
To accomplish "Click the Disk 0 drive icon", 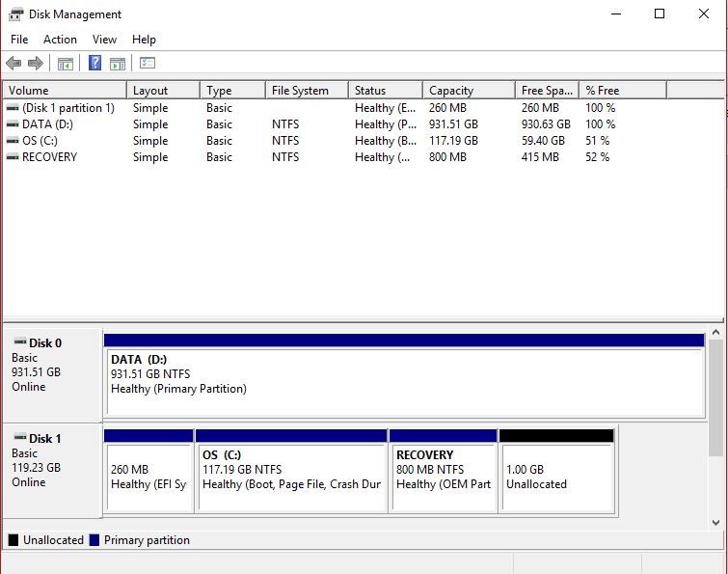I will point(20,342).
